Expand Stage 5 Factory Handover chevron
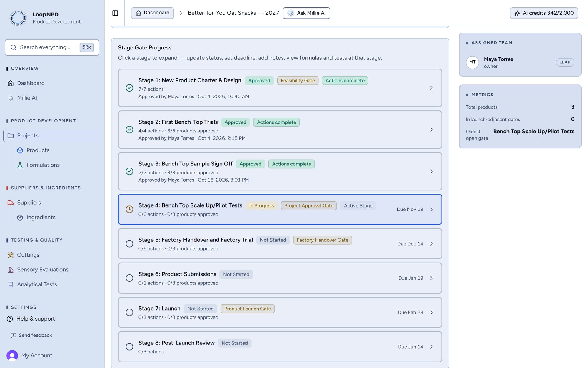 (x=432, y=244)
